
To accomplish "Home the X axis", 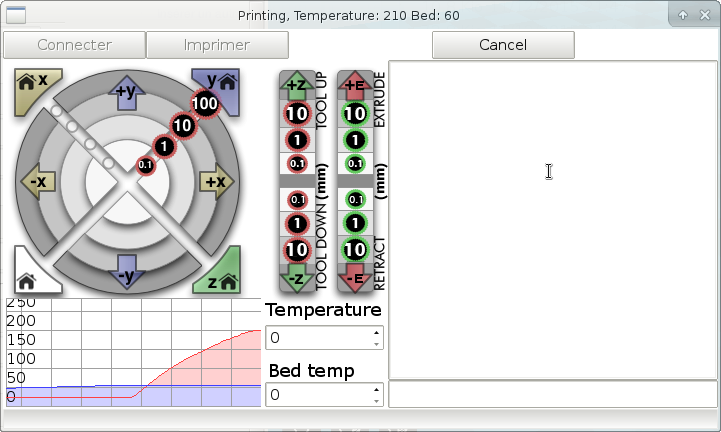I will tap(34, 87).
